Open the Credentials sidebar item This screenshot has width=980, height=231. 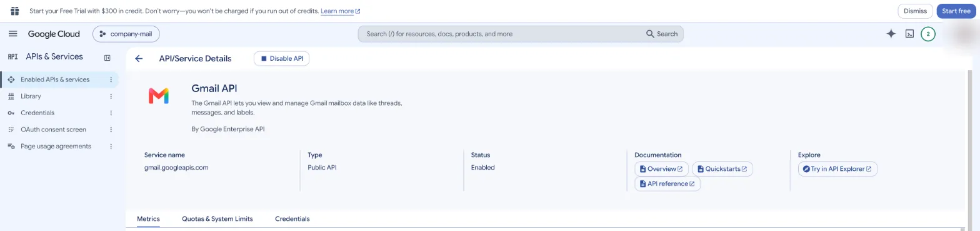[x=37, y=113]
